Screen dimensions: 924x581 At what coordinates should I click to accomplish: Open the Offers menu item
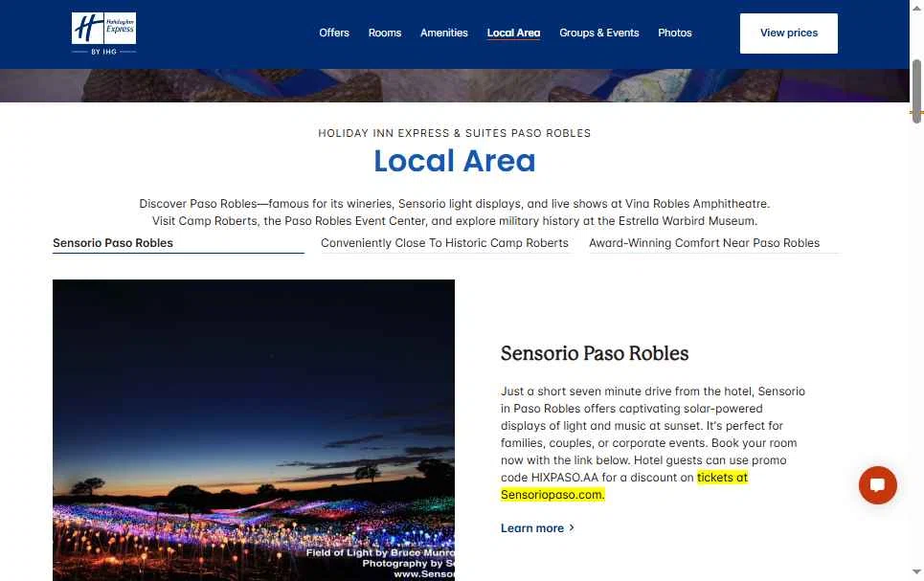334,33
